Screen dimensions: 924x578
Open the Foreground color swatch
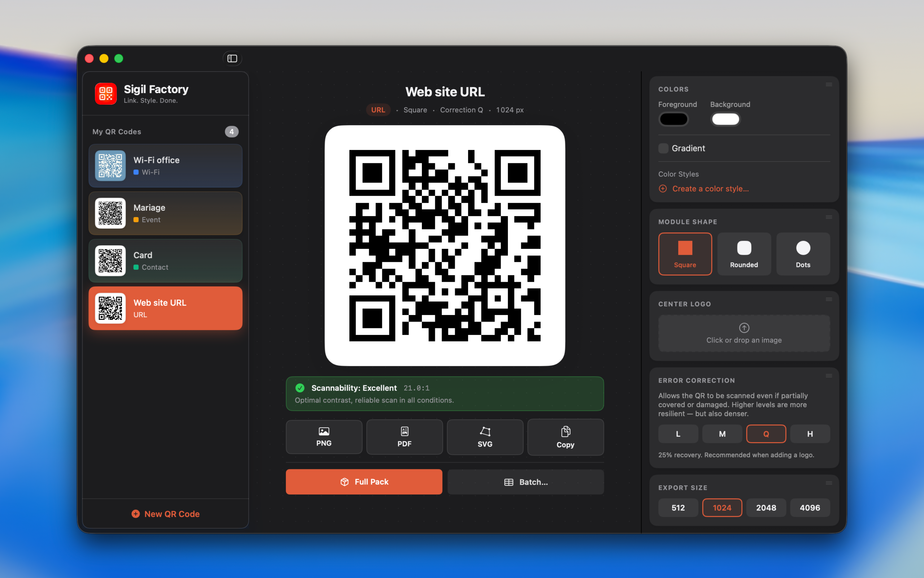click(674, 119)
